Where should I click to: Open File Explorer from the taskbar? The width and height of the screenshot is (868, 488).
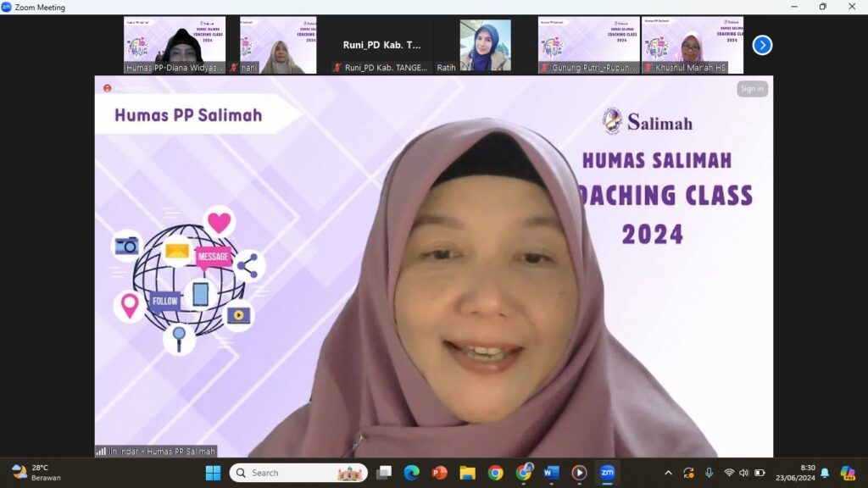click(467, 473)
